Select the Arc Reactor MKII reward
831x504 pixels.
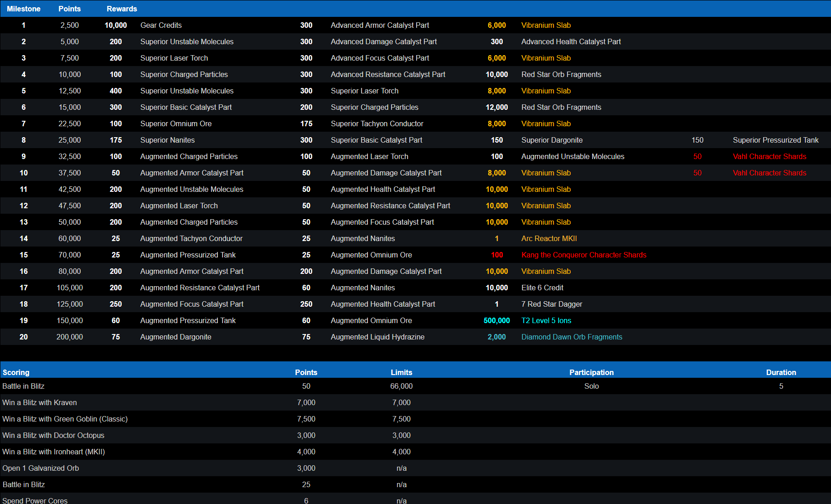click(549, 238)
